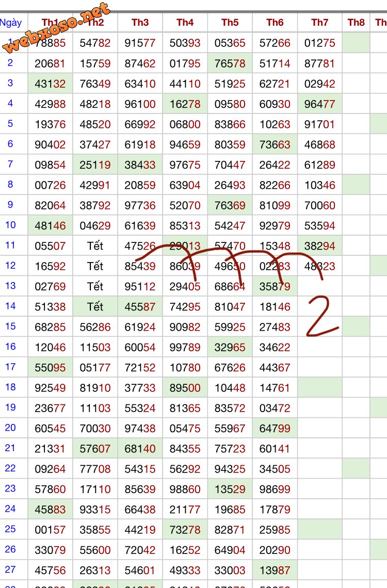Click the result 38294 in Th7
The height and width of the screenshot is (588, 387).
[x=319, y=246]
